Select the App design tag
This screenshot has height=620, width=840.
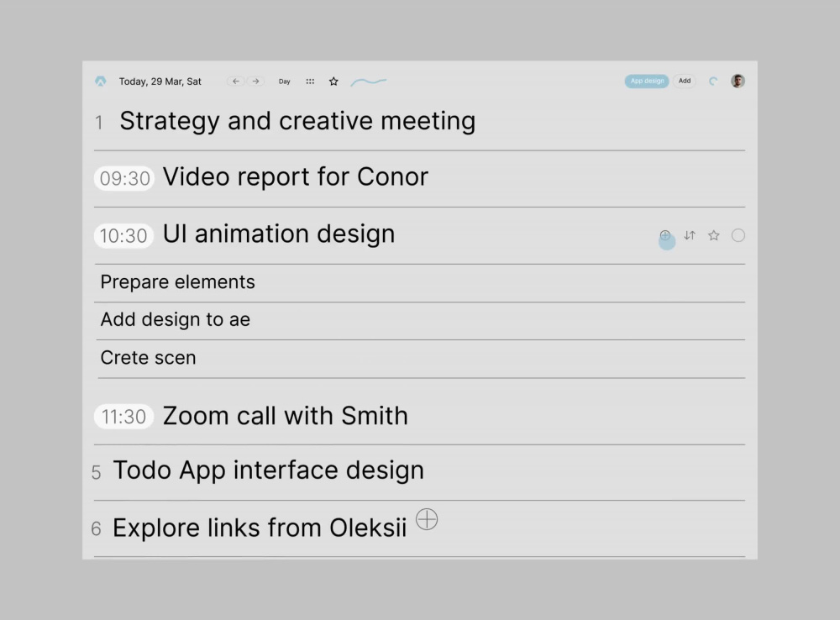tap(647, 81)
